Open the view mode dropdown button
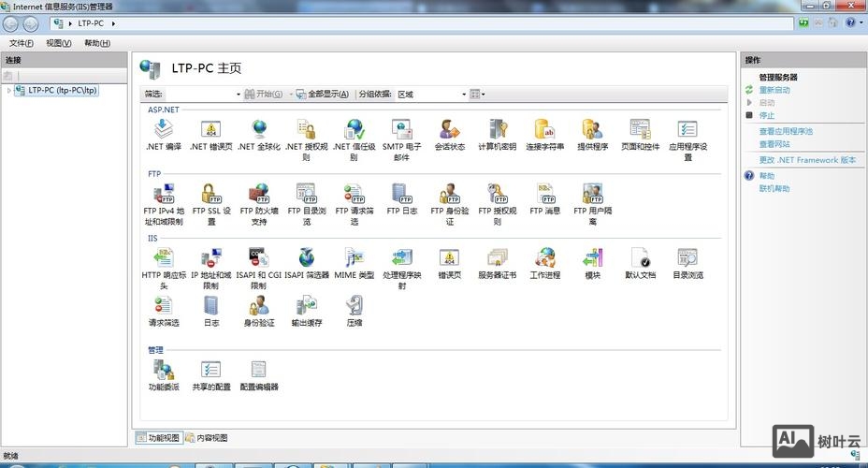 click(477, 95)
